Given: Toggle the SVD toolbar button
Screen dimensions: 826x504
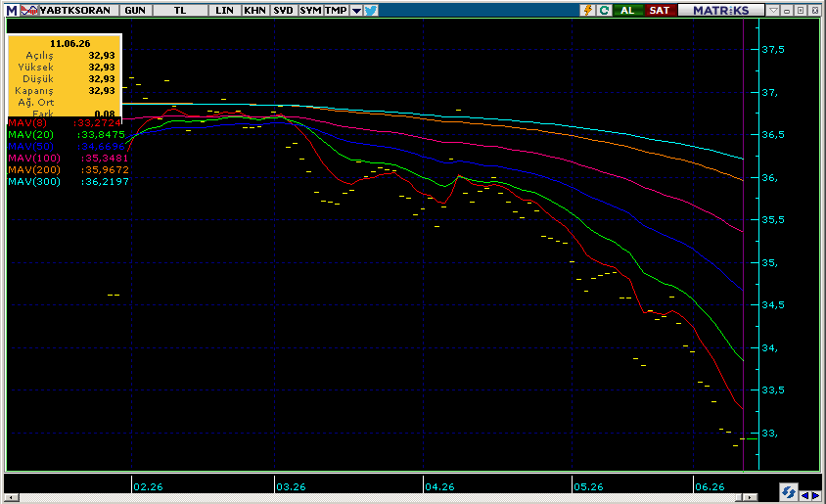Looking at the screenshot, I should pyautogui.click(x=284, y=10).
